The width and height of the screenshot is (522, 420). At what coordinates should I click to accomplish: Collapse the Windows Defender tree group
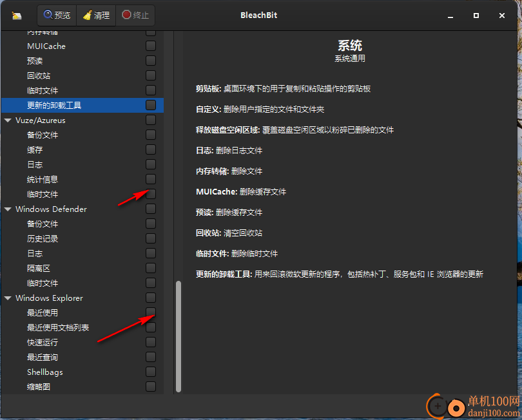pyautogui.click(x=8, y=209)
